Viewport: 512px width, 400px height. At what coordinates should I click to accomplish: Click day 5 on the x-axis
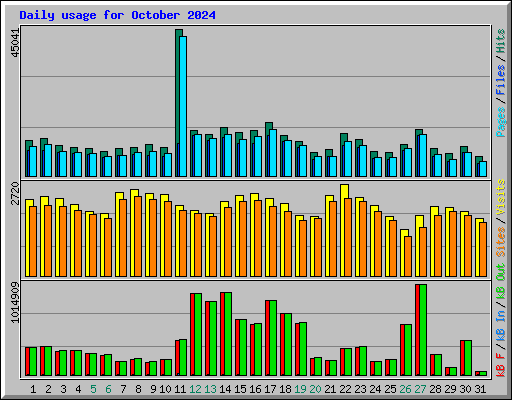[93, 389]
